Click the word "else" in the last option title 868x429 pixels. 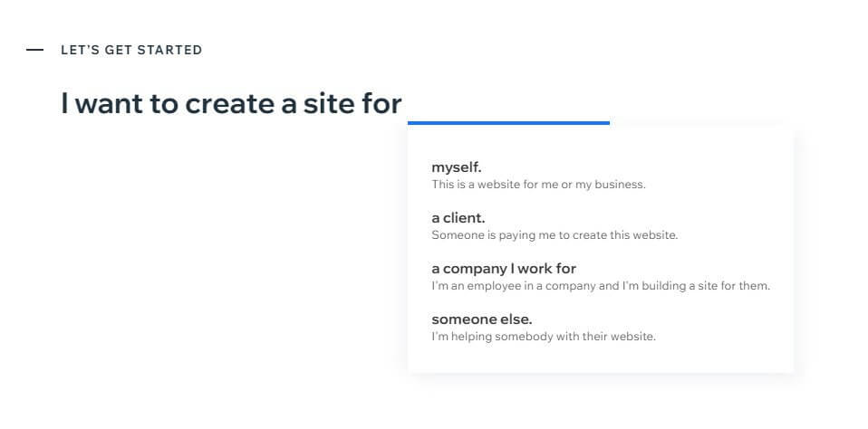tap(516, 319)
